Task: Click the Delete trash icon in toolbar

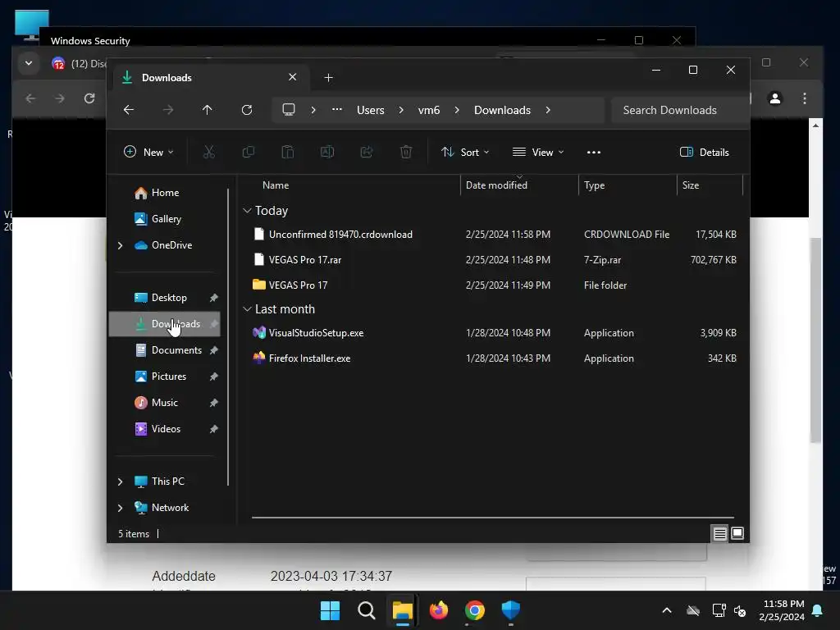Action: (406, 152)
